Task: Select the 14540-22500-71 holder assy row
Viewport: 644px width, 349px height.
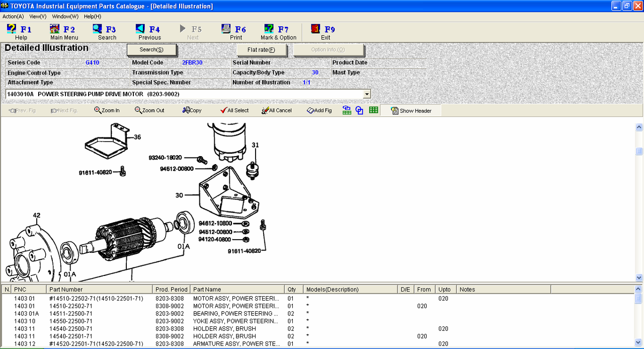Action: pyautogui.click(x=318, y=328)
